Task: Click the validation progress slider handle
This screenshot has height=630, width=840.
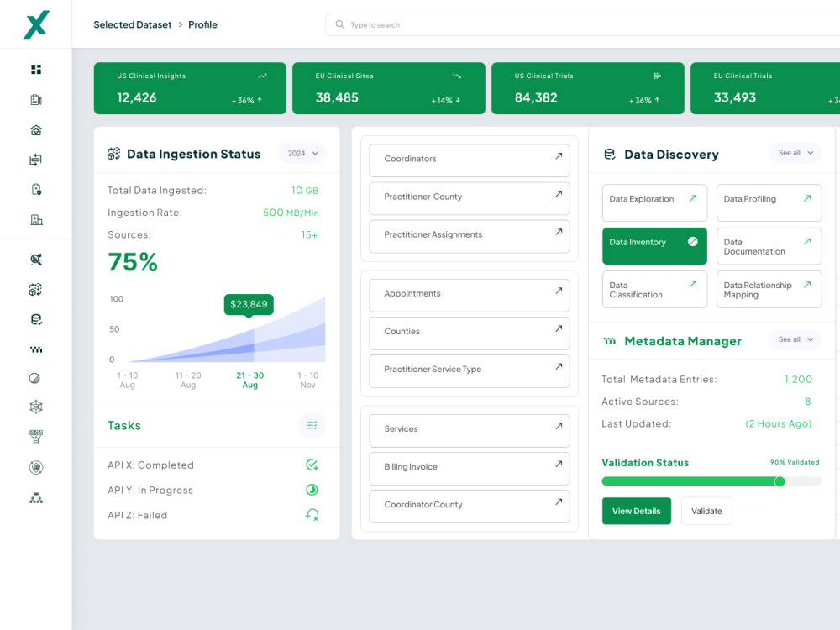Action: click(x=780, y=481)
